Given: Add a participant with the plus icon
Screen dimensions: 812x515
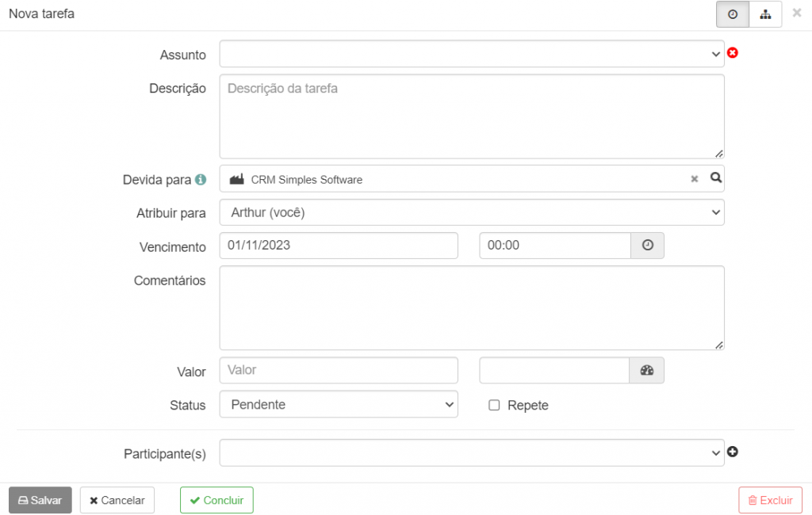Looking at the screenshot, I should tap(732, 452).
